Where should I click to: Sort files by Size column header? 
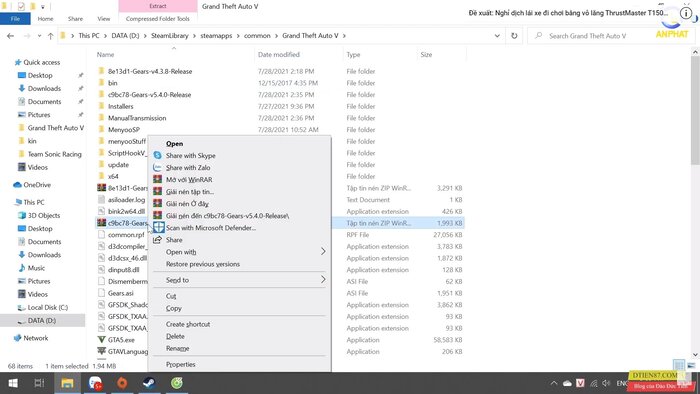click(x=426, y=54)
